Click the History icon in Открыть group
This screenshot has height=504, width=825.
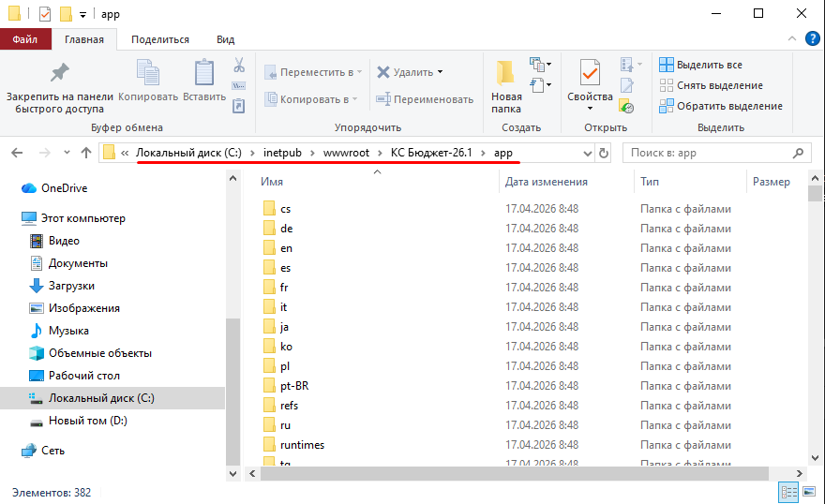[626, 106]
